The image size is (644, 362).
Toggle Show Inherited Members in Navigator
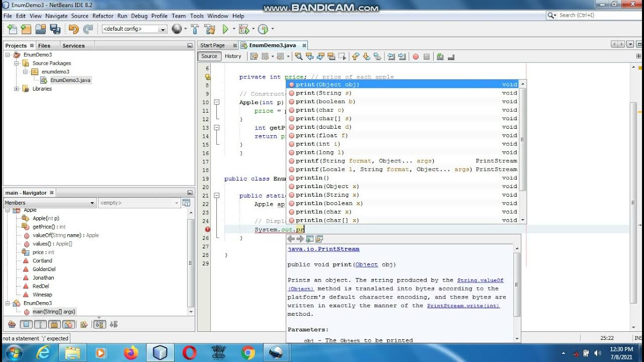point(12,324)
